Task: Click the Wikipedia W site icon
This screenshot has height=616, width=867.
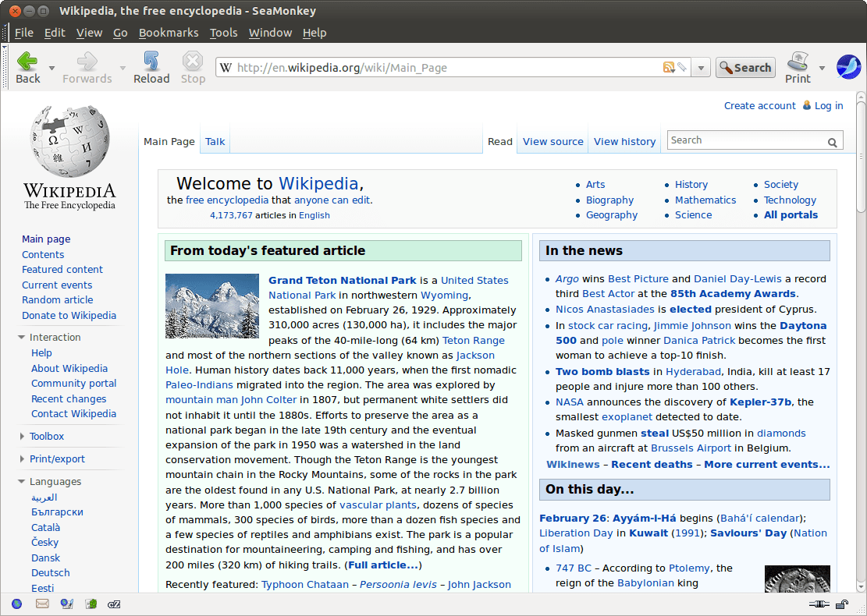Action: (225, 67)
